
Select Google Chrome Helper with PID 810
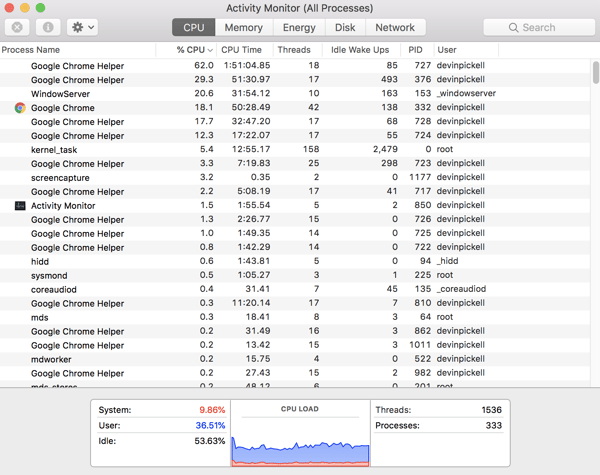[x=295, y=303]
